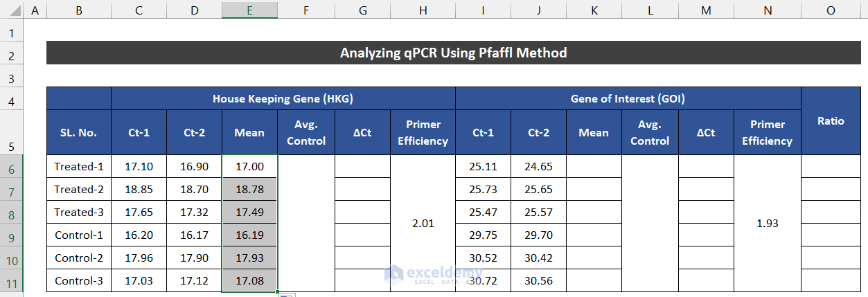Select the Treated-1 label cell
Screen dimensions: 868x297
tap(79, 167)
